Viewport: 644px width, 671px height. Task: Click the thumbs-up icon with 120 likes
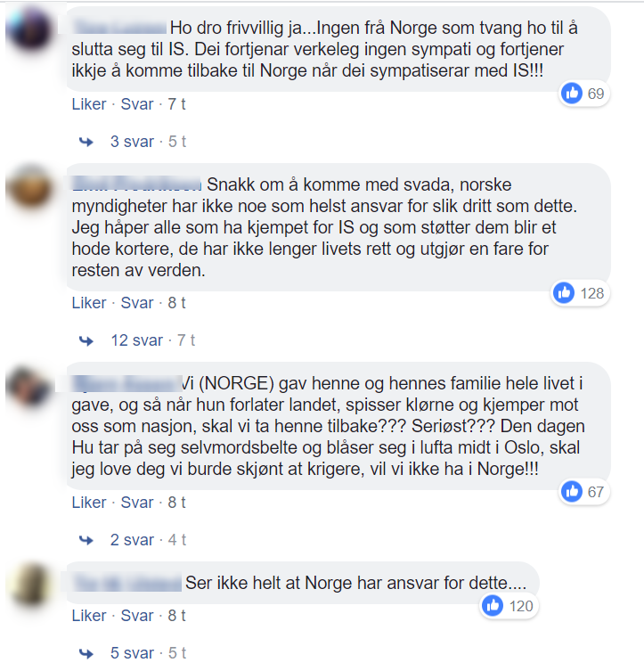click(493, 606)
